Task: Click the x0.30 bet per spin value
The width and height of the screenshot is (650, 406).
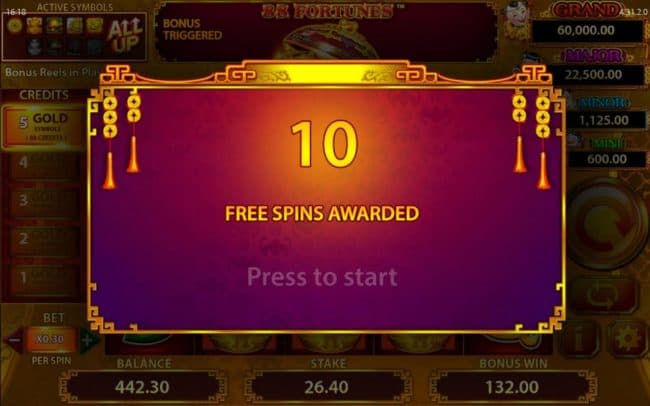Action: pyautogui.click(x=50, y=340)
